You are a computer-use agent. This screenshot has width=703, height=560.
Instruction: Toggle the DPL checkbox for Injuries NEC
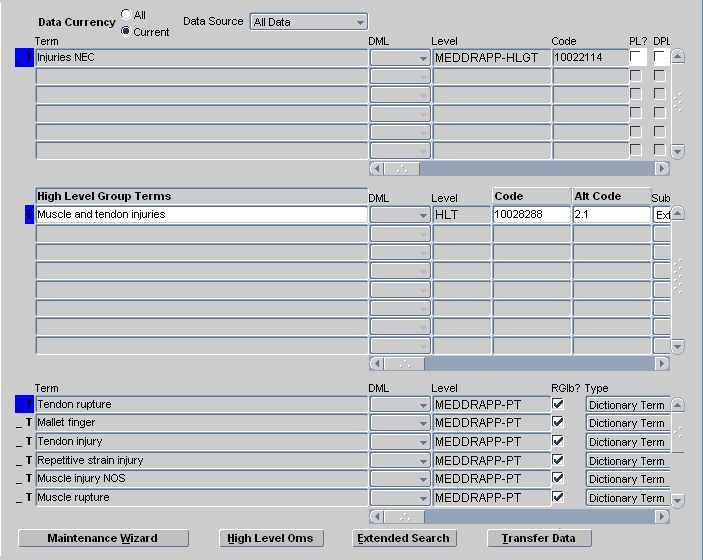pyautogui.click(x=659, y=57)
